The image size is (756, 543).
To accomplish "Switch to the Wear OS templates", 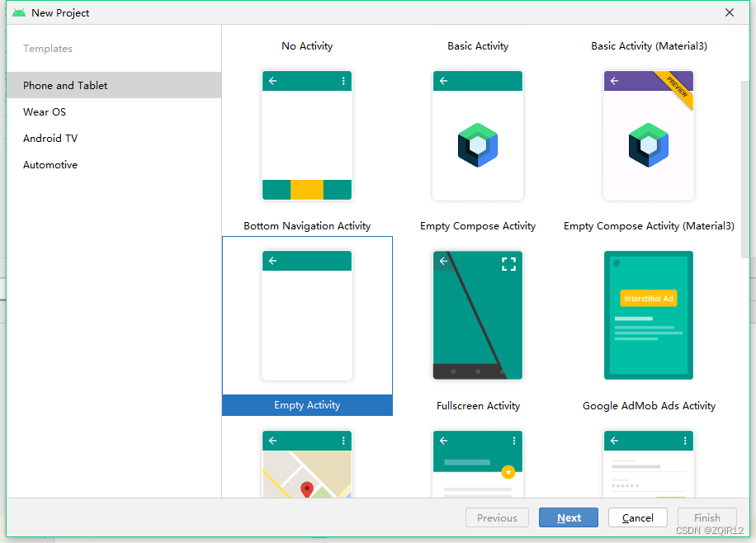I will tap(45, 112).
